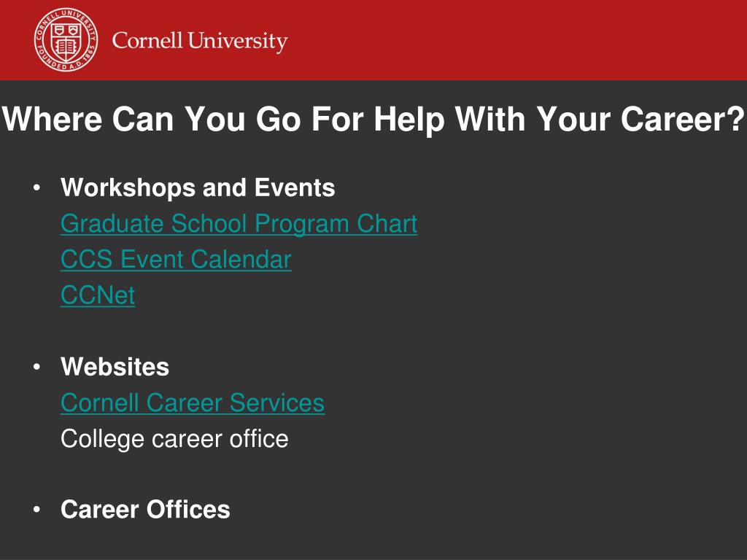Image resolution: width=747 pixels, height=560 pixels.
Task: Click the word 'Where' in the slide title
Action: point(52,119)
